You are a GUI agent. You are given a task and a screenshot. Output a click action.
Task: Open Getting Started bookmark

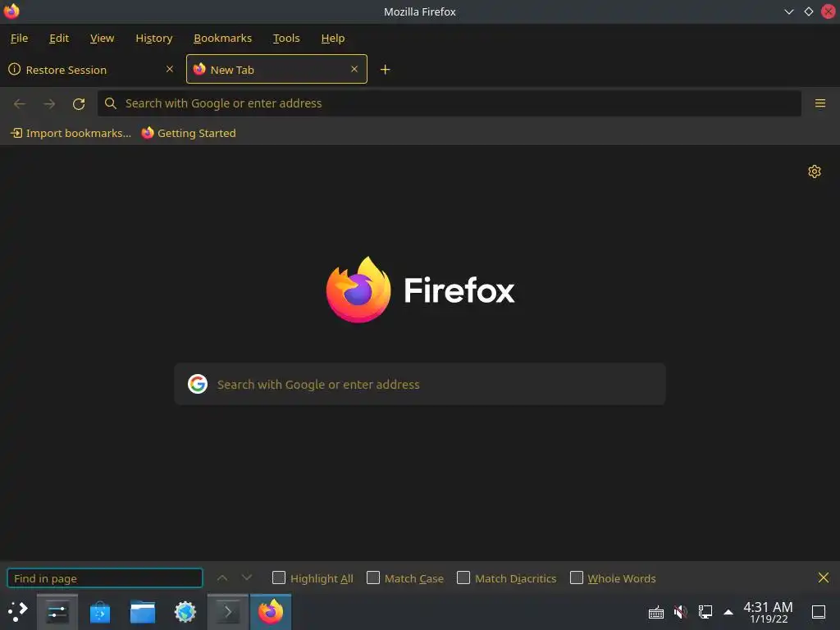pyautogui.click(x=189, y=133)
